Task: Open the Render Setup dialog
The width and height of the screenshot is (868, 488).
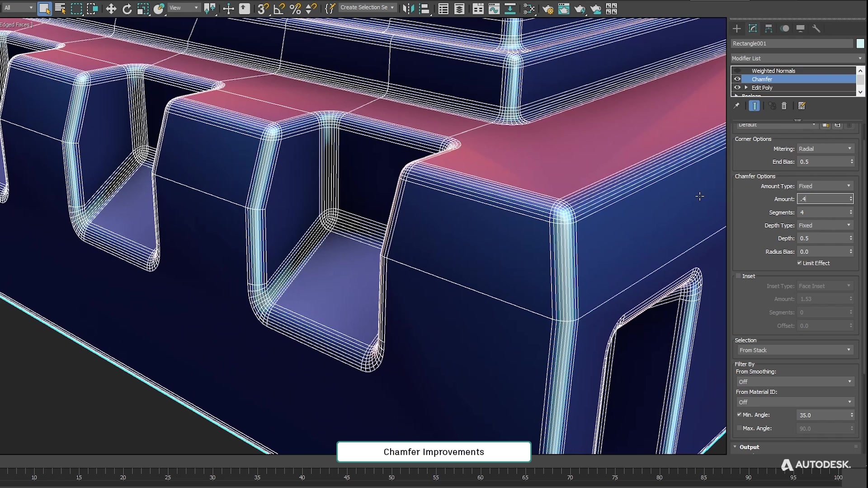Action: tap(547, 9)
